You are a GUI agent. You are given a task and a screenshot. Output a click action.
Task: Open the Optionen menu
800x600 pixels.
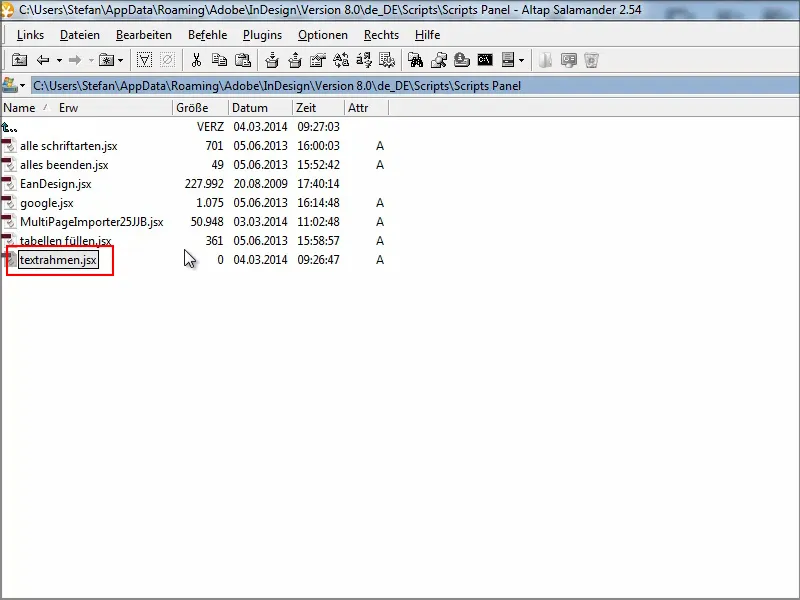(323, 35)
